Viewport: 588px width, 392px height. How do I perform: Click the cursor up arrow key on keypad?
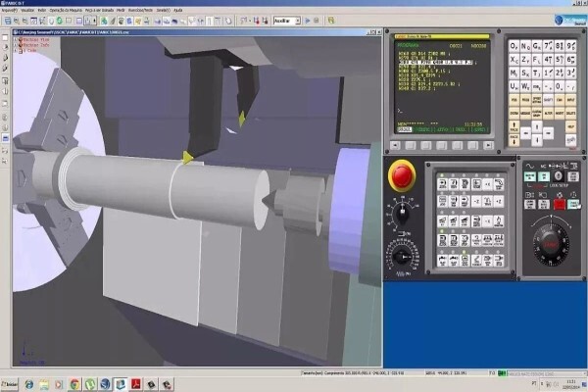pyautogui.click(x=537, y=127)
